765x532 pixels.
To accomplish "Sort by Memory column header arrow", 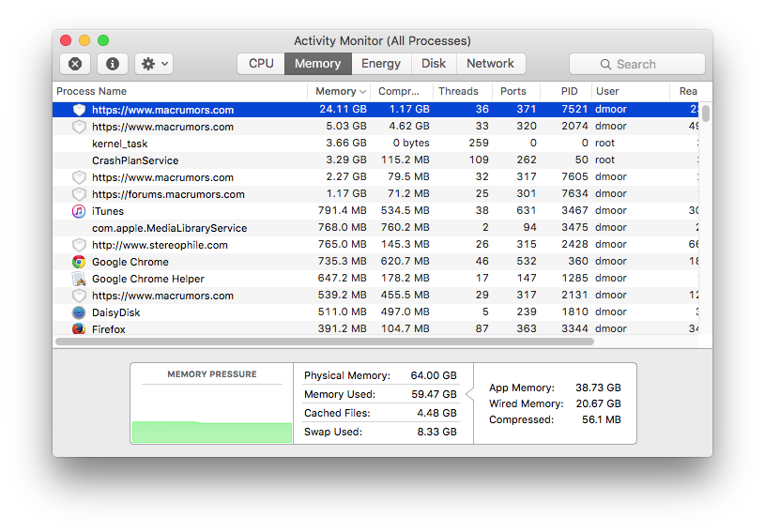I will pyautogui.click(x=362, y=92).
